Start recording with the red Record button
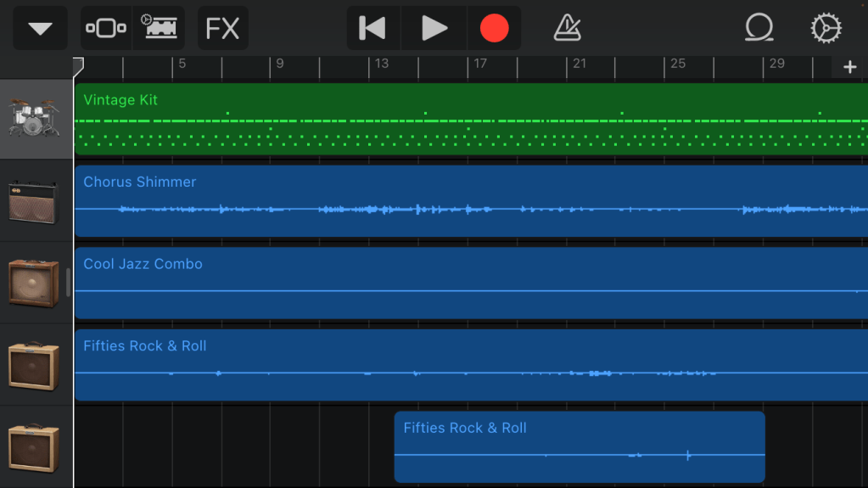The height and width of the screenshot is (488, 868). pyautogui.click(x=494, y=29)
